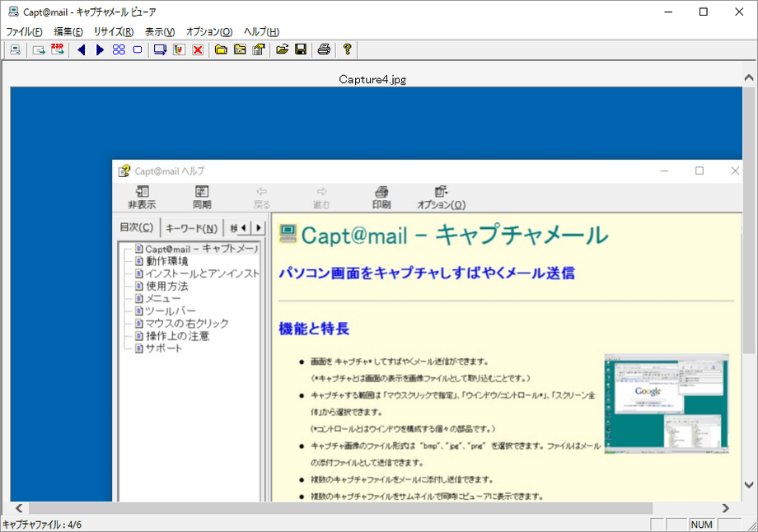Open the ヘルプ(H) menu

pos(261,32)
